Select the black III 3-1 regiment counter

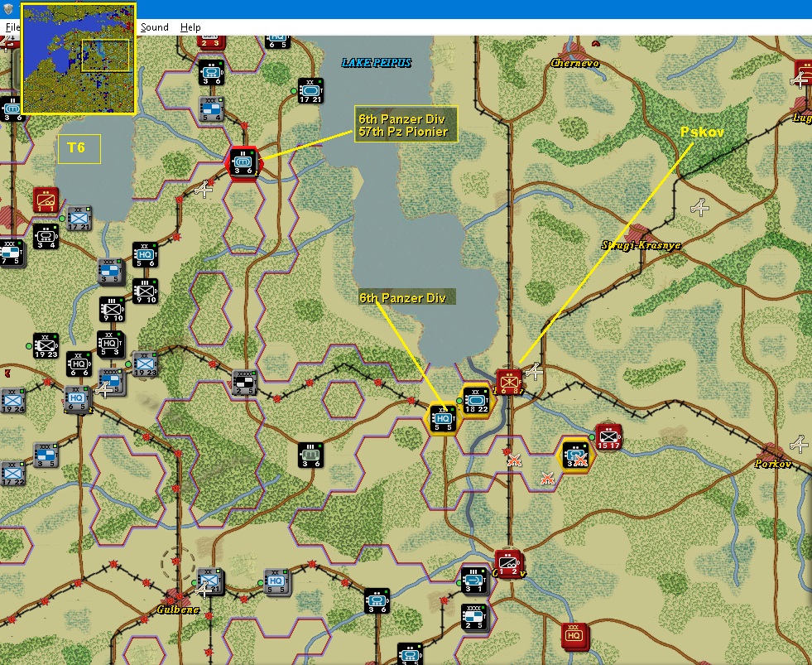click(474, 581)
